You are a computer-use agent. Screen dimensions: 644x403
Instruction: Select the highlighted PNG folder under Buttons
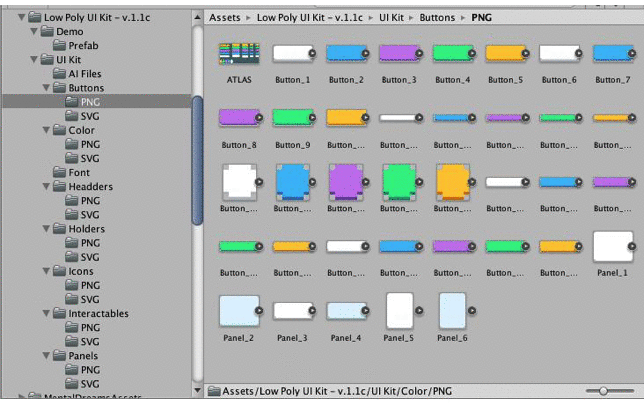[97, 102]
